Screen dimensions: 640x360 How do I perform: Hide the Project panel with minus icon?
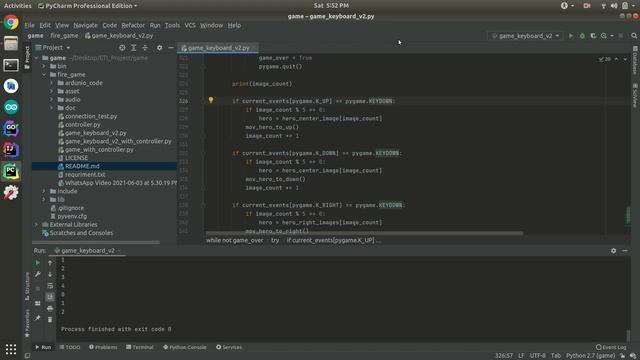171,48
